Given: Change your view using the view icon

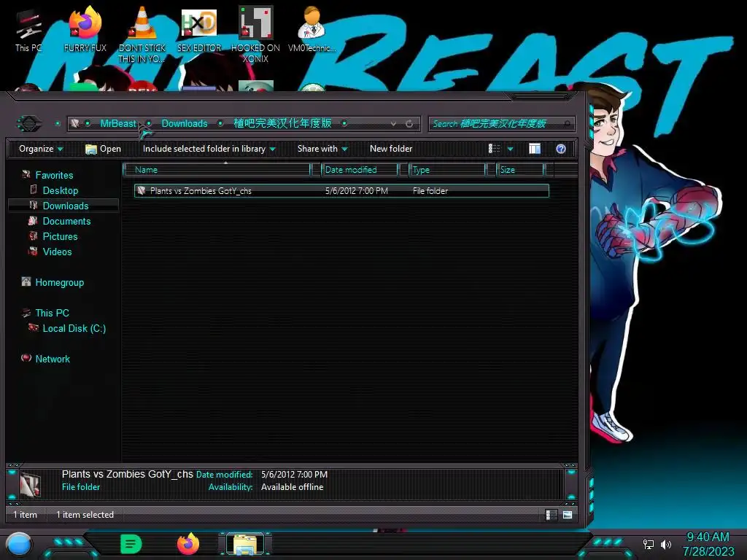Looking at the screenshot, I should [x=494, y=149].
